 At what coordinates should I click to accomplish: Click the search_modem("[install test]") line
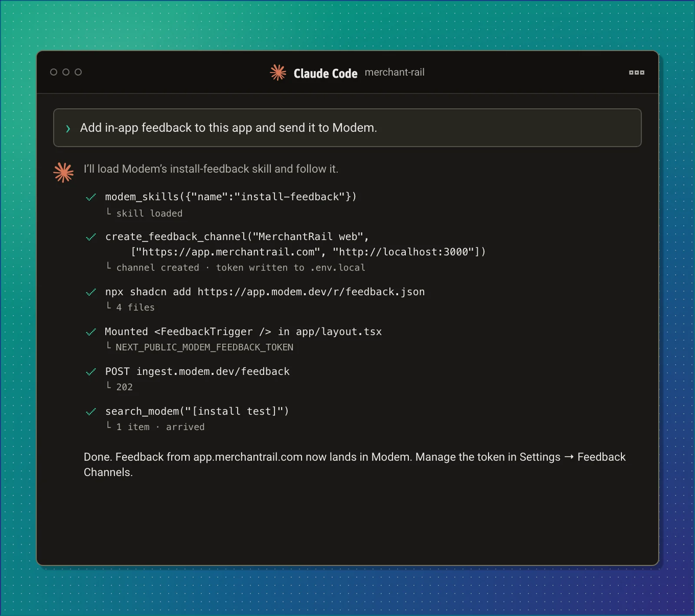point(197,411)
